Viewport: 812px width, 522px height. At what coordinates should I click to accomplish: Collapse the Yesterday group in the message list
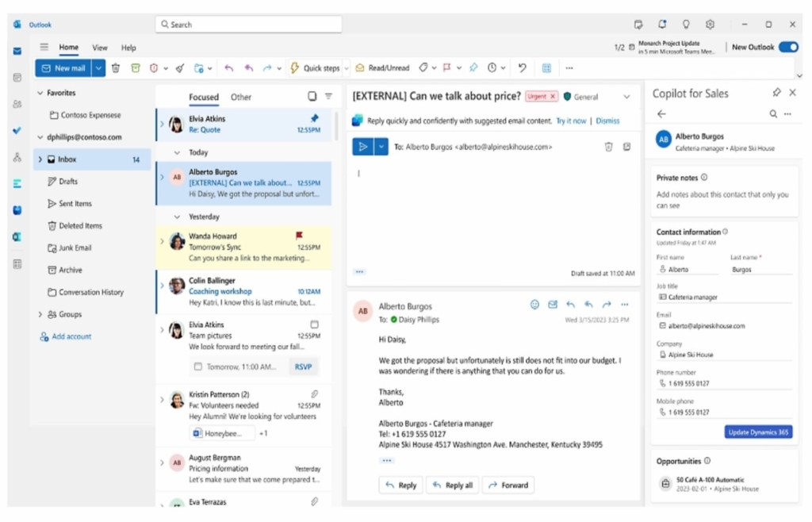pos(176,217)
